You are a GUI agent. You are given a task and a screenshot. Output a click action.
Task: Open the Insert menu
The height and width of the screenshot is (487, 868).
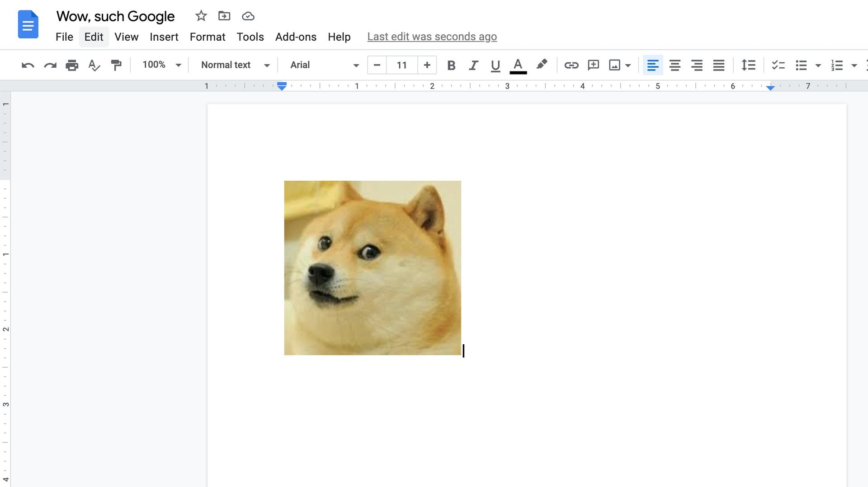tap(164, 37)
